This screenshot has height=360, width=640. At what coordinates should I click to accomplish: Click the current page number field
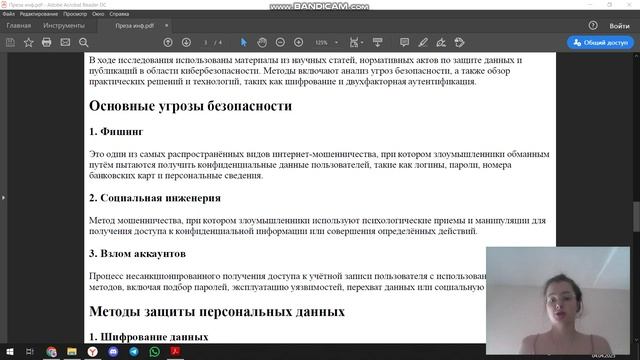coord(206,42)
